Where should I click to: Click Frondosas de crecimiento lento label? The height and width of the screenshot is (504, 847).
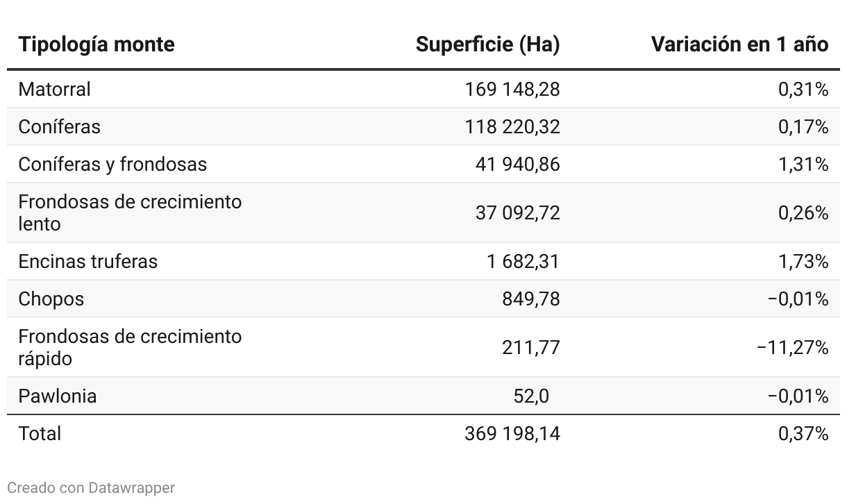coord(130,212)
